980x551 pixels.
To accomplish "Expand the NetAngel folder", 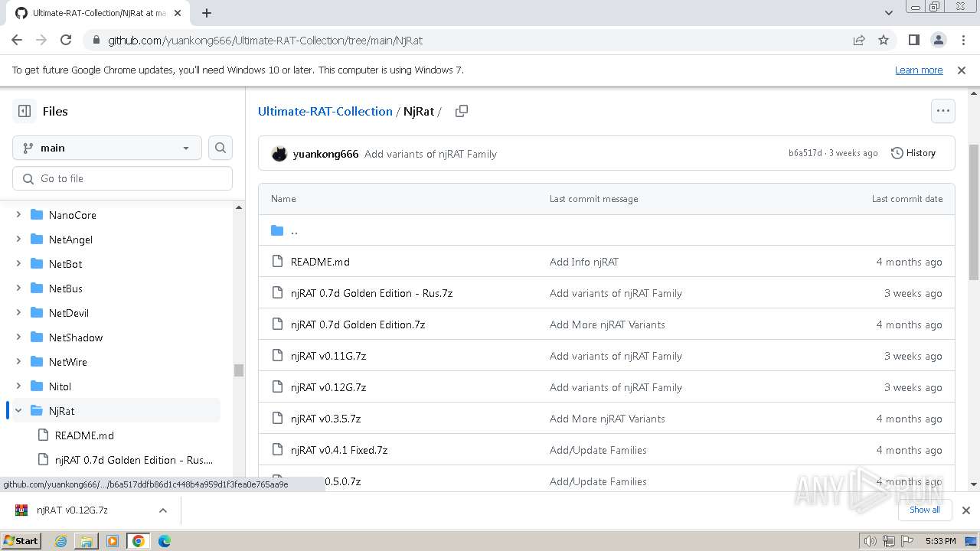I will (18, 240).
